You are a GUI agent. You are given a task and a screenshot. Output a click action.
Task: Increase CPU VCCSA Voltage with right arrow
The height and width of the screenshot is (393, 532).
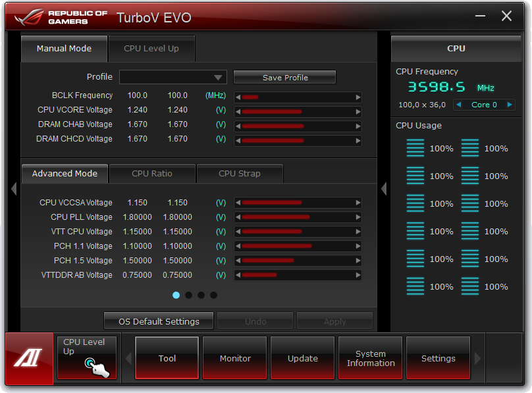click(358, 203)
